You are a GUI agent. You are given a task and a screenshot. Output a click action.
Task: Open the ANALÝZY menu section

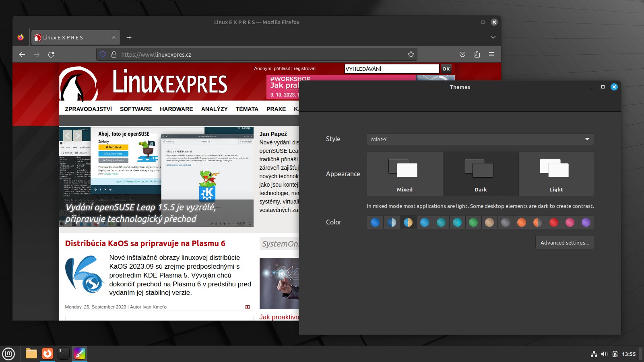[x=214, y=109]
